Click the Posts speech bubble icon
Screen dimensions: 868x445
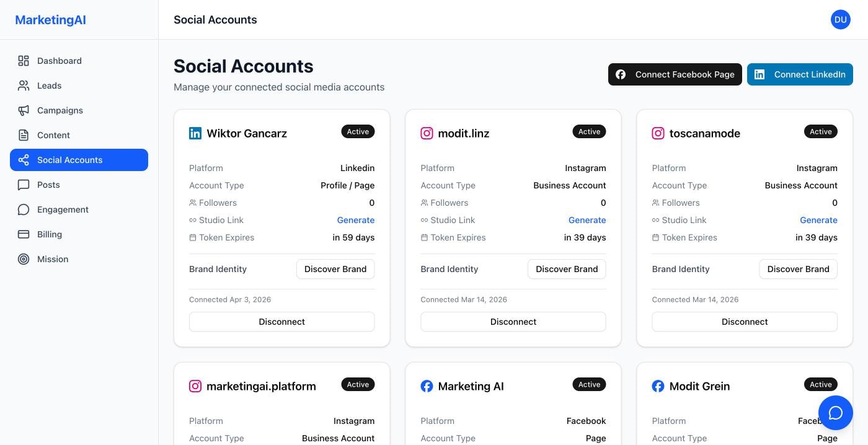tap(24, 185)
